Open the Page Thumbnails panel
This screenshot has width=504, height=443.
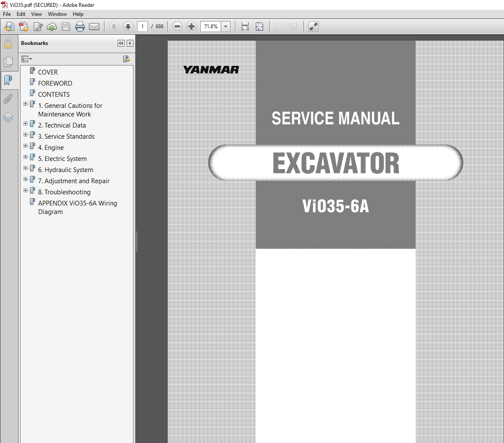click(x=8, y=62)
